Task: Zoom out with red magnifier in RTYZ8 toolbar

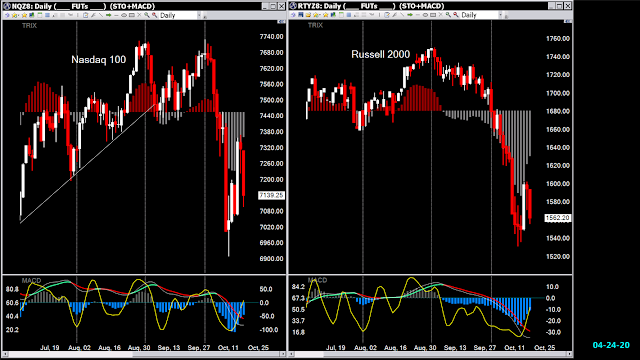Action: [x=456, y=15]
